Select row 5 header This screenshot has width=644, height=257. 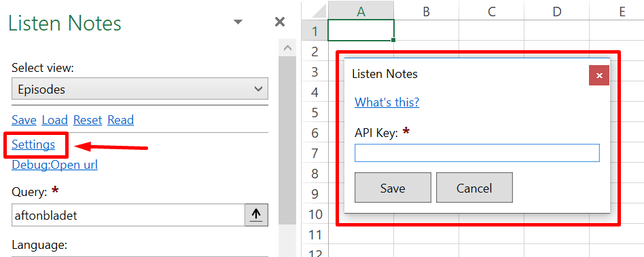[315, 113]
